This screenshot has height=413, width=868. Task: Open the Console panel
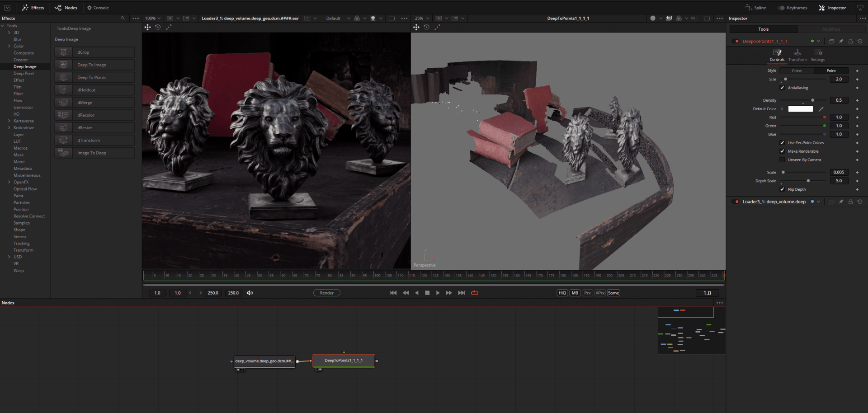point(98,7)
